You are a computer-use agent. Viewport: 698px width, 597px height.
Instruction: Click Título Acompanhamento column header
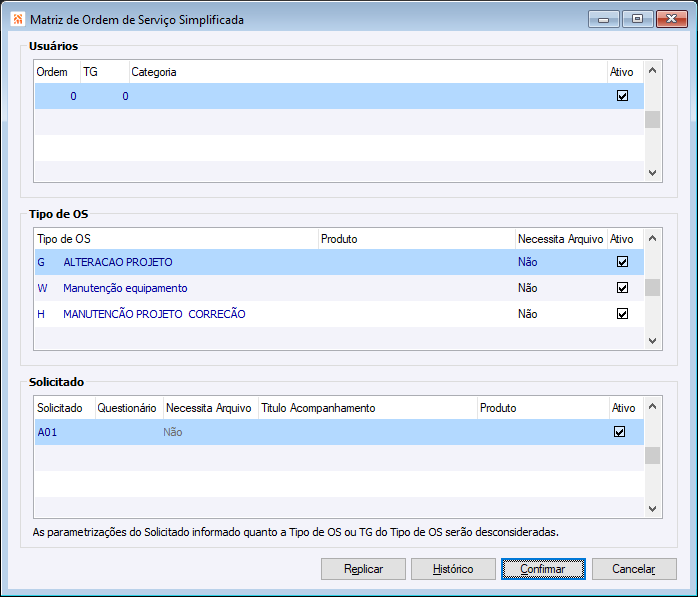coord(366,408)
